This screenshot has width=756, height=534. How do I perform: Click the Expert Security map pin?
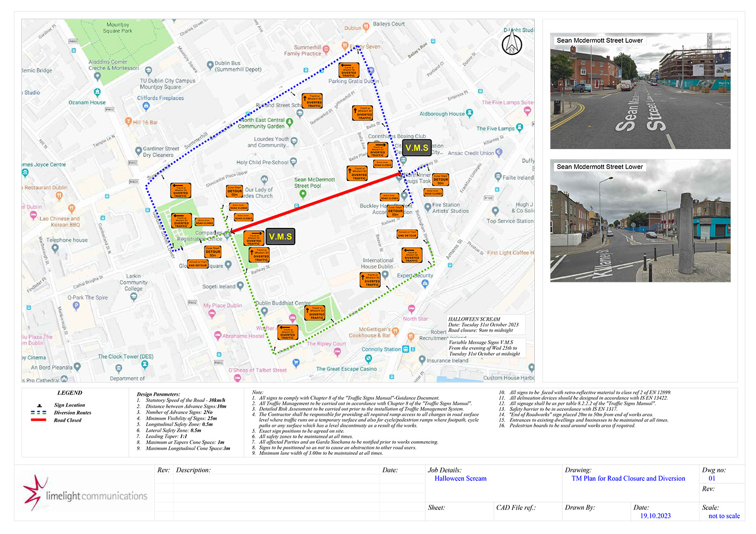point(425,284)
